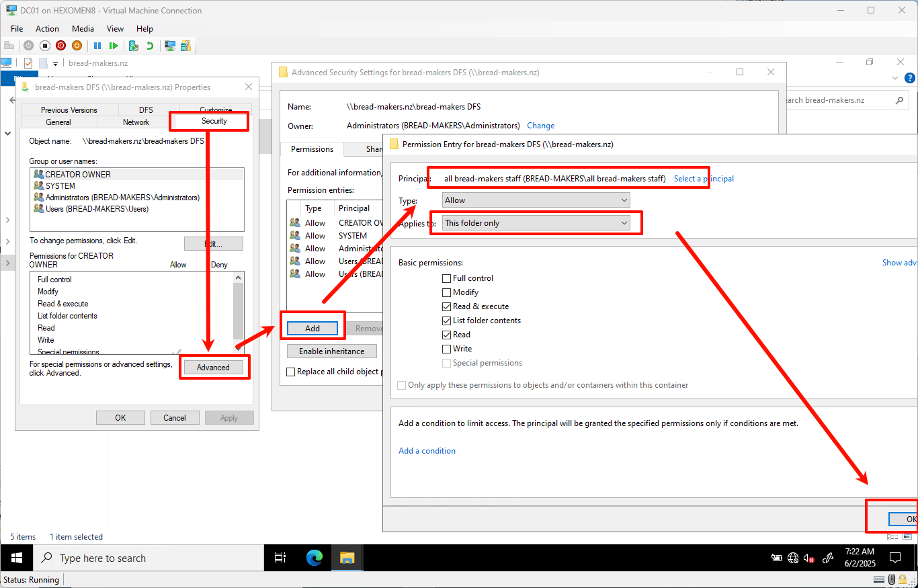Screen dimensions: 918x588
Task: Open Explorer quick access toolbar dropdown arrow
Action: pos(55,64)
